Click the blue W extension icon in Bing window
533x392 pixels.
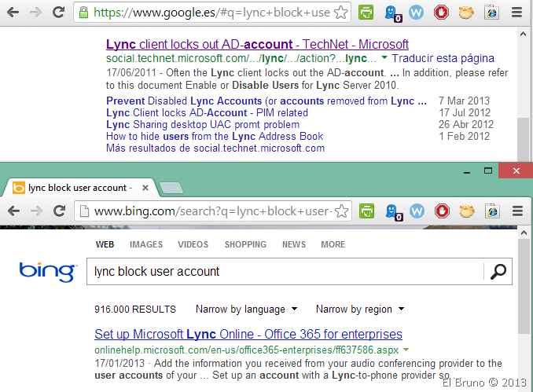[417, 211]
